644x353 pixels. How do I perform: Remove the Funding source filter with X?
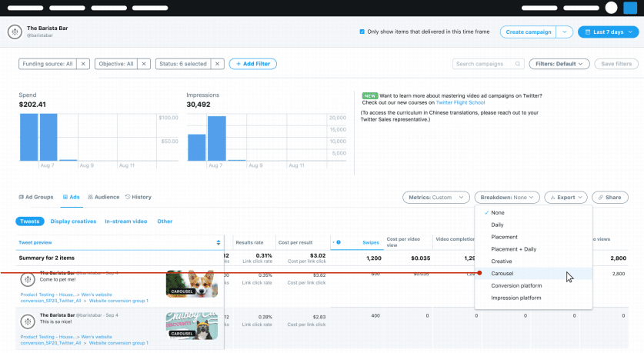coord(83,64)
